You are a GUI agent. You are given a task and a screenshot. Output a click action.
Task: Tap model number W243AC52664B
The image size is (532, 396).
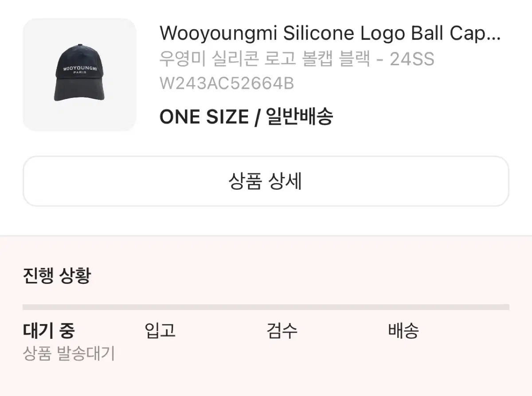[227, 83]
